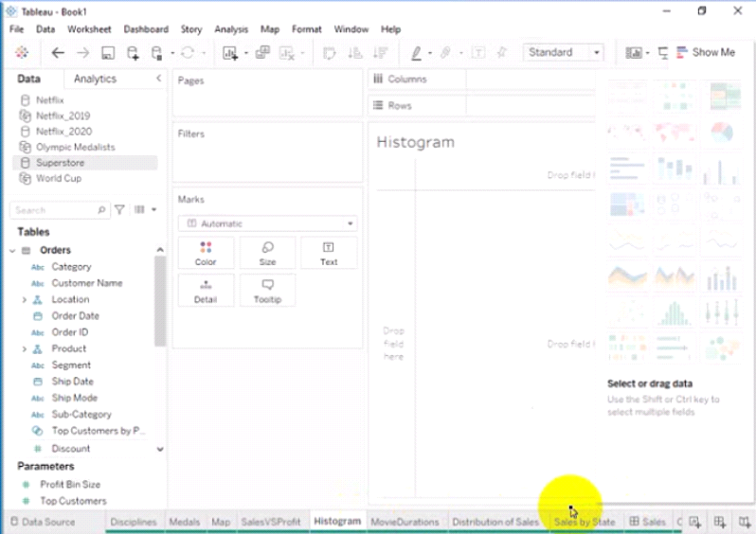756x534 pixels.
Task: Select the Top Customers parameter
Action: click(73, 501)
